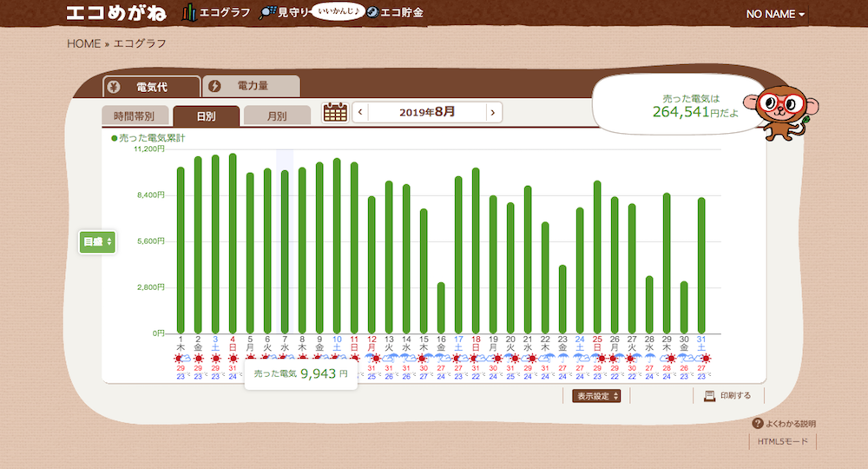Switch to the 月別 monthly tab
868x469 pixels.
[x=277, y=116]
